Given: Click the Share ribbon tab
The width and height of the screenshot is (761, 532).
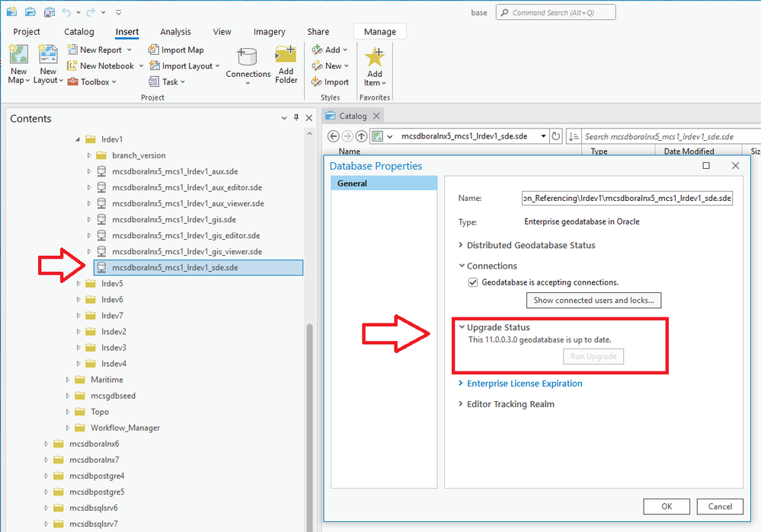Looking at the screenshot, I should coord(318,31).
